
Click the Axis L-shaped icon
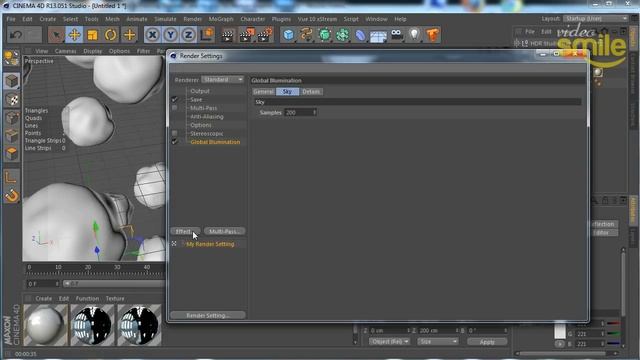11,177
